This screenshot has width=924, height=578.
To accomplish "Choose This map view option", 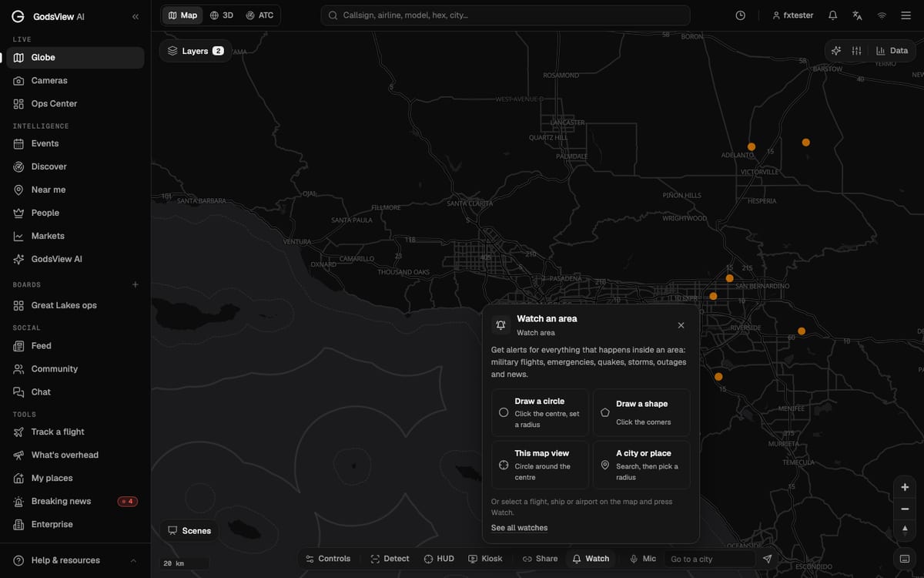I will coord(540,465).
